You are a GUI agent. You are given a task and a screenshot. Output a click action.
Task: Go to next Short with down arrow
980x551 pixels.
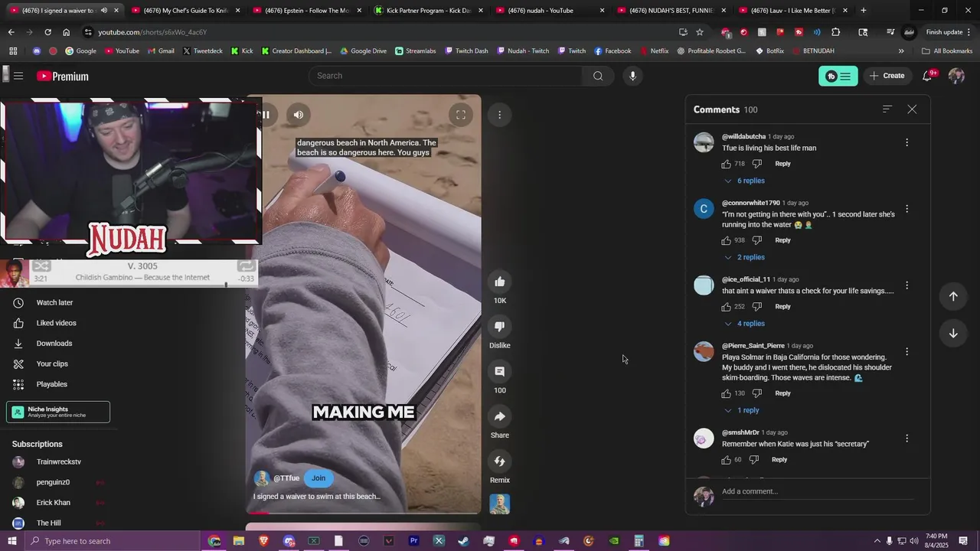[x=953, y=333]
